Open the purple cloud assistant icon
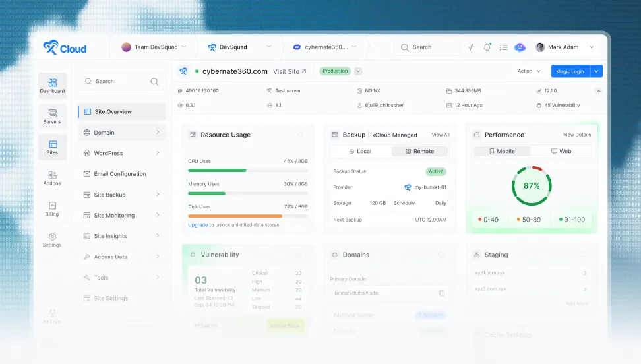 coord(520,47)
